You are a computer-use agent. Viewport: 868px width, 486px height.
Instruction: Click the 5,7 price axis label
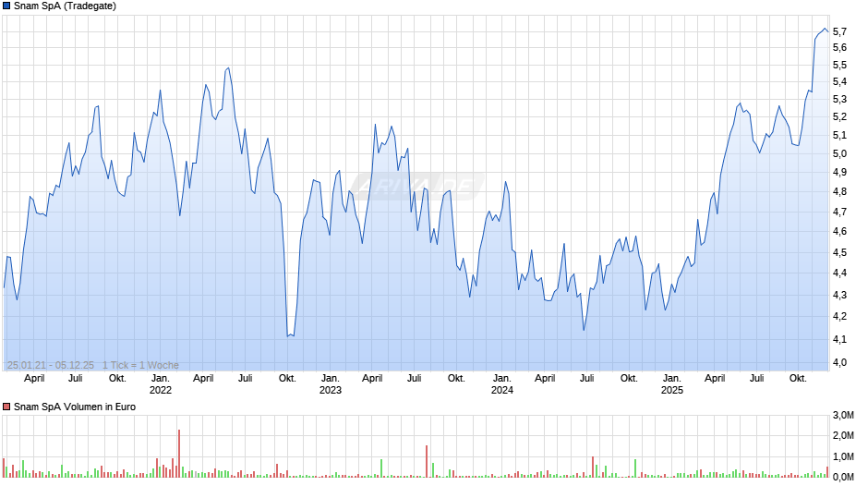[839, 31]
